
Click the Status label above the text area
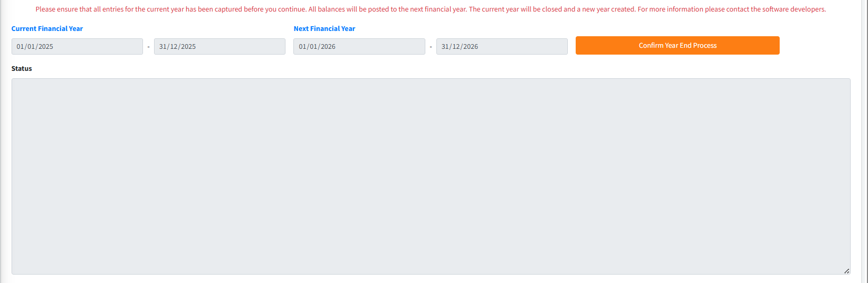(22, 69)
